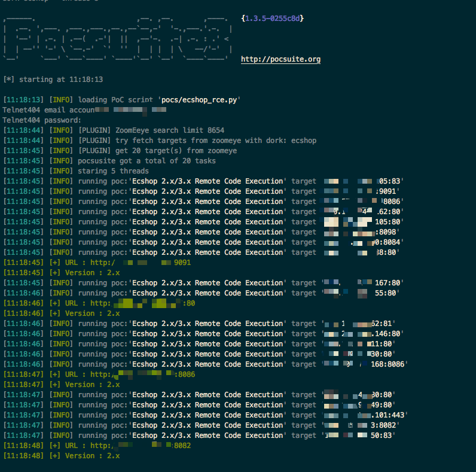Image resolution: width=476 pixels, height=472 pixels.
Task: Click 'get 20 target(s) from zoomeye' line
Action: click(120, 151)
